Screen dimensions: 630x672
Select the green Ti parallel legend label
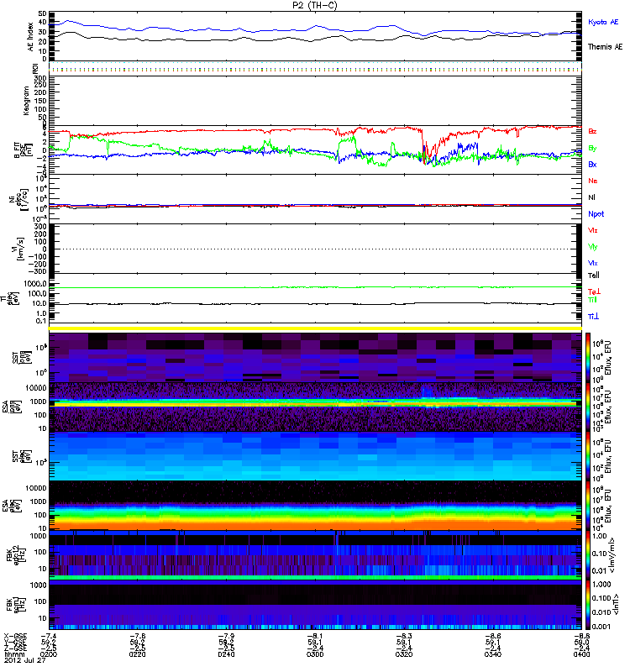[592, 300]
